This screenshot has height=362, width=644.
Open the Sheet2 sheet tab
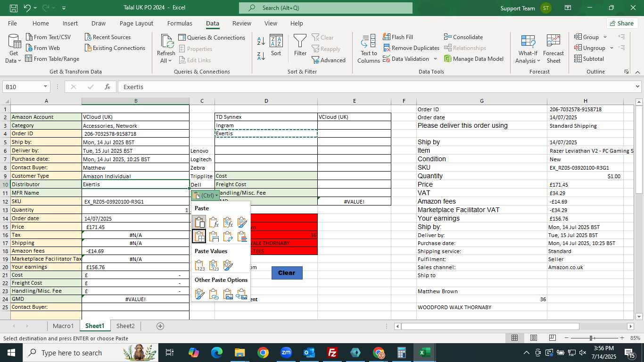point(125,326)
